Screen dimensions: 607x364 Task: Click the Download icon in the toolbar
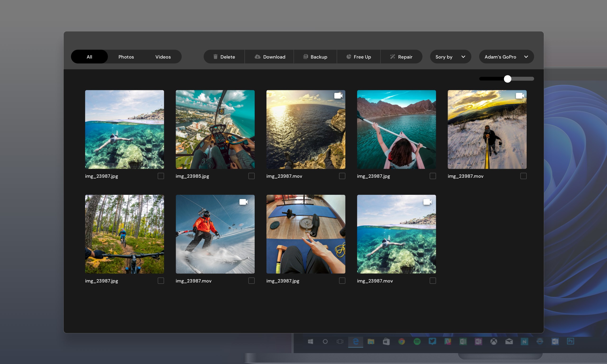point(257,57)
